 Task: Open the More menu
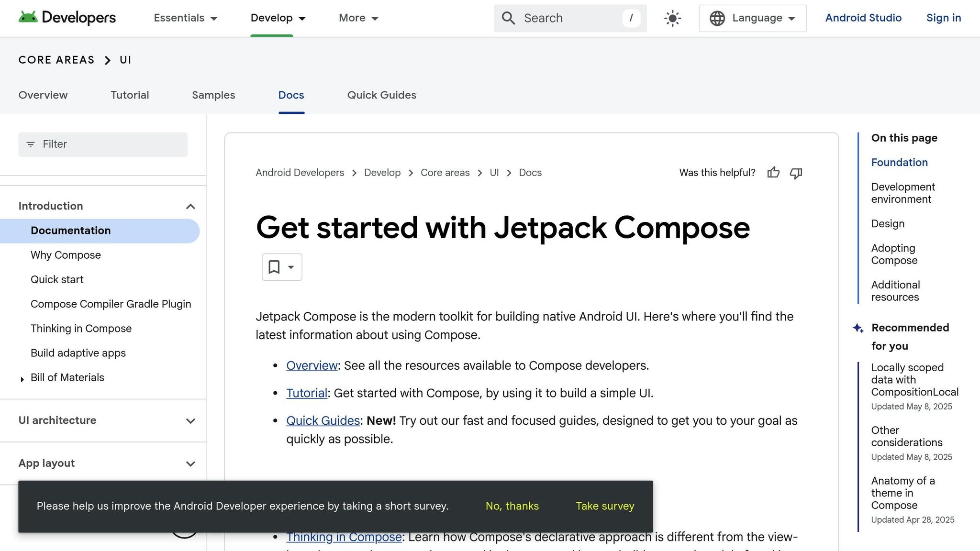coord(358,18)
